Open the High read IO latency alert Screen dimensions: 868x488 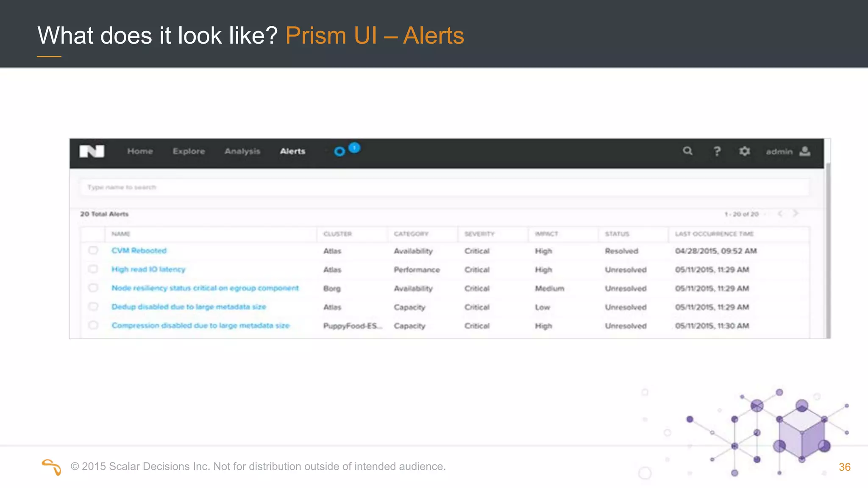148,269
